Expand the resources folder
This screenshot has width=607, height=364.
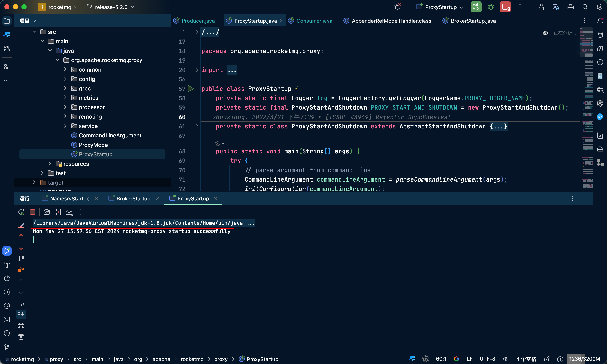pos(50,164)
